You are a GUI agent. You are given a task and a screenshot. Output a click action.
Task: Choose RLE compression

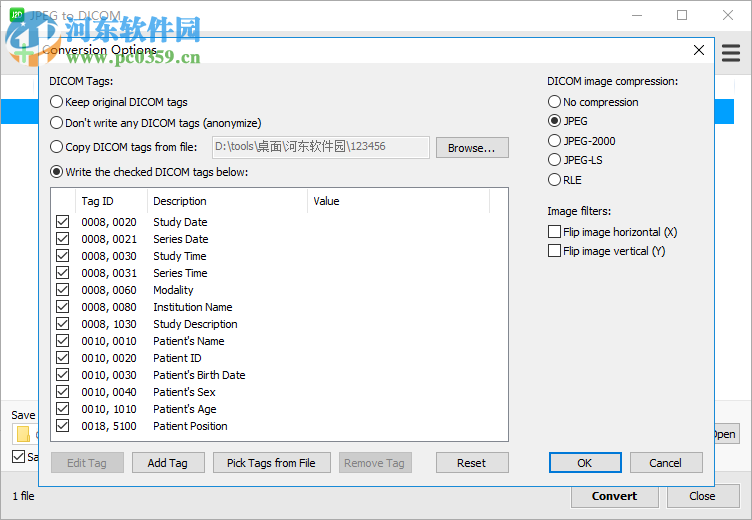564,180
